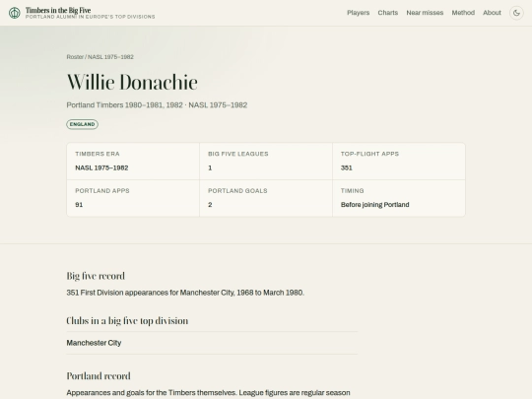Select the 'Portland Timbers 1980–1981, 1982' subtitle text
Screen dimensions: 532x399
coord(124,105)
